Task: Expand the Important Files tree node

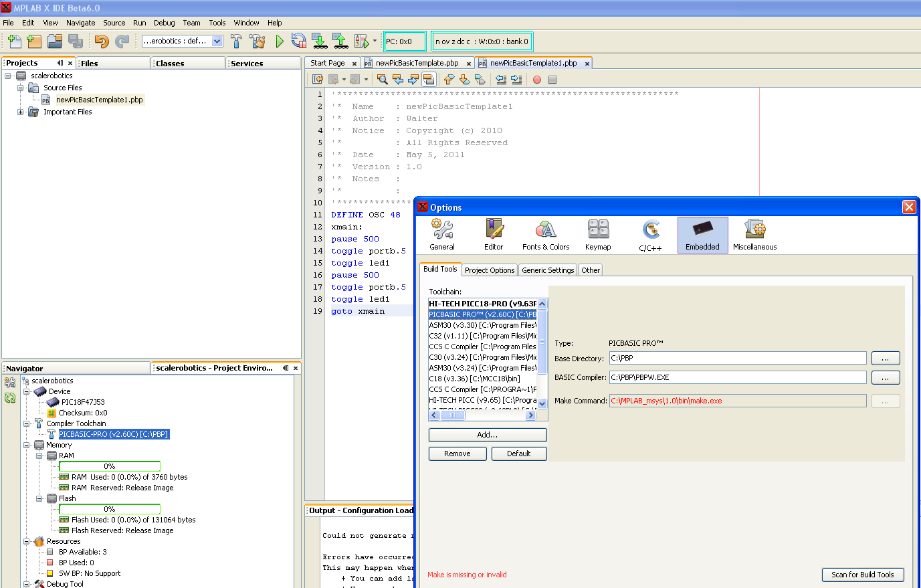Action: point(20,112)
